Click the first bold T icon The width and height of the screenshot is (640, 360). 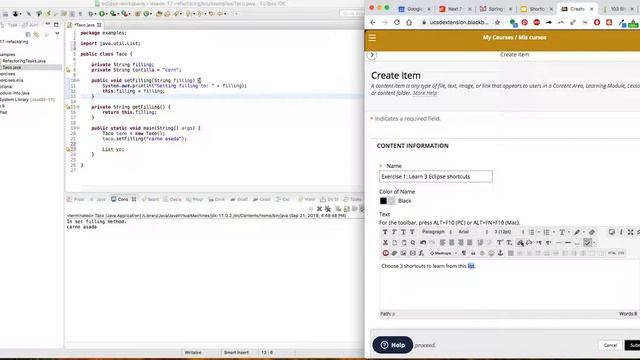click(385, 232)
